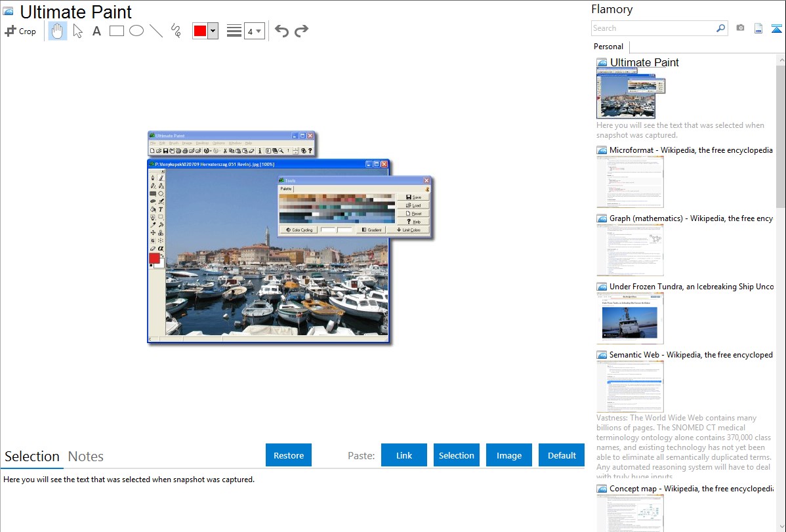Screen dimensions: 786x532
Task: Click icon beside Concept map title
Action: (x=602, y=489)
